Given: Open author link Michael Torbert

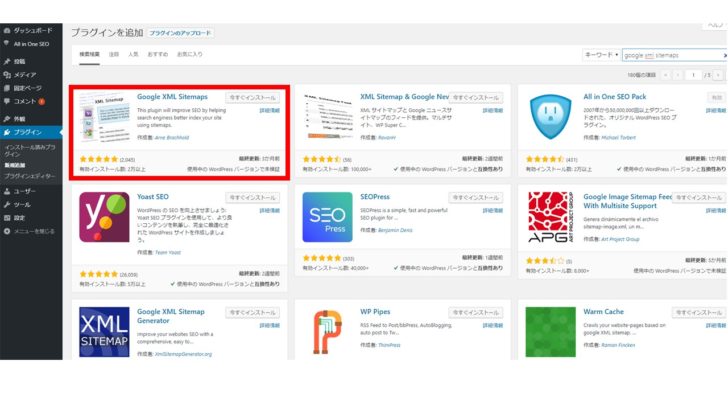Looking at the screenshot, I should [x=618, y=137].
